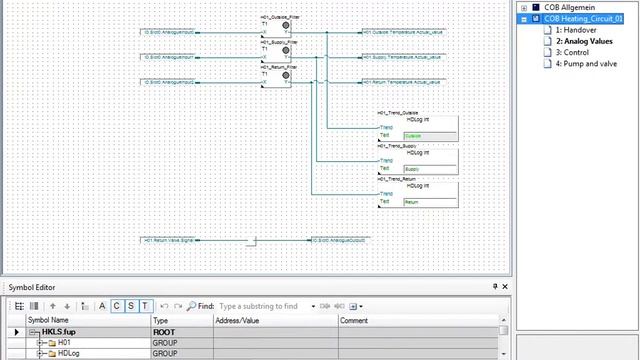Select the H01 Supply Temperature Actual_value connector
The width and height of the screenshot is (640, 360).
[x=404, y=58]
